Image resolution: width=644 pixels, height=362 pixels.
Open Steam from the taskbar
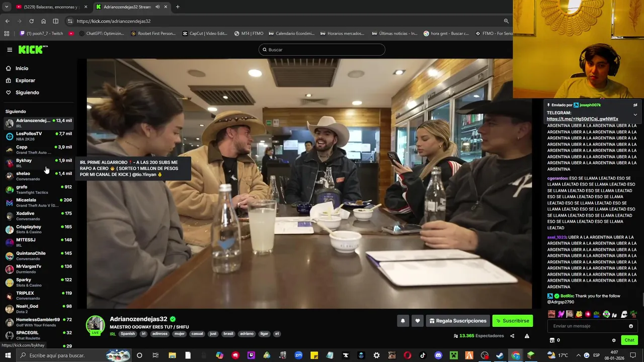[x=500, y=355]
